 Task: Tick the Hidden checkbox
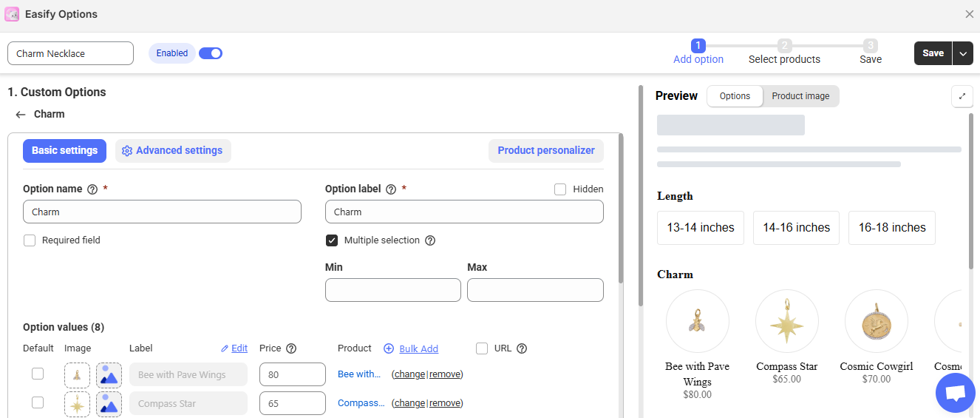[560, 189]
